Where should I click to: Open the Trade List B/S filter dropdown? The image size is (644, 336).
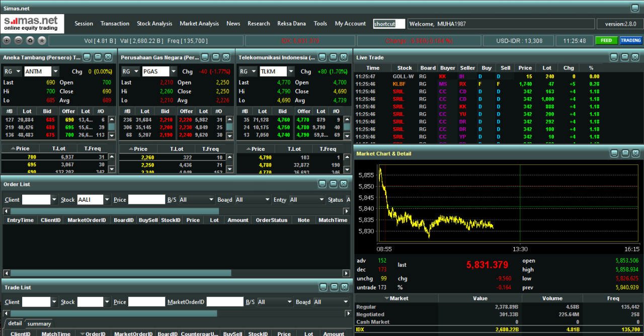pos(289,302)
